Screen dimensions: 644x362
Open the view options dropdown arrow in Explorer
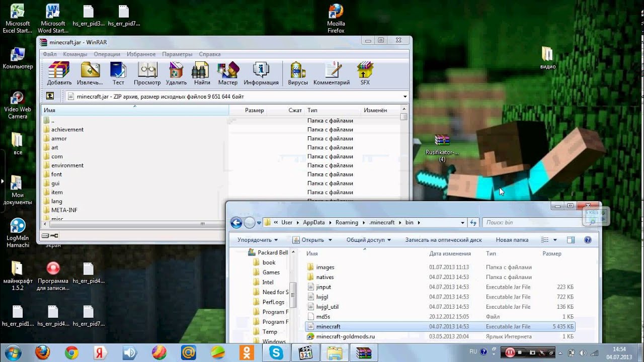point(555,240)
